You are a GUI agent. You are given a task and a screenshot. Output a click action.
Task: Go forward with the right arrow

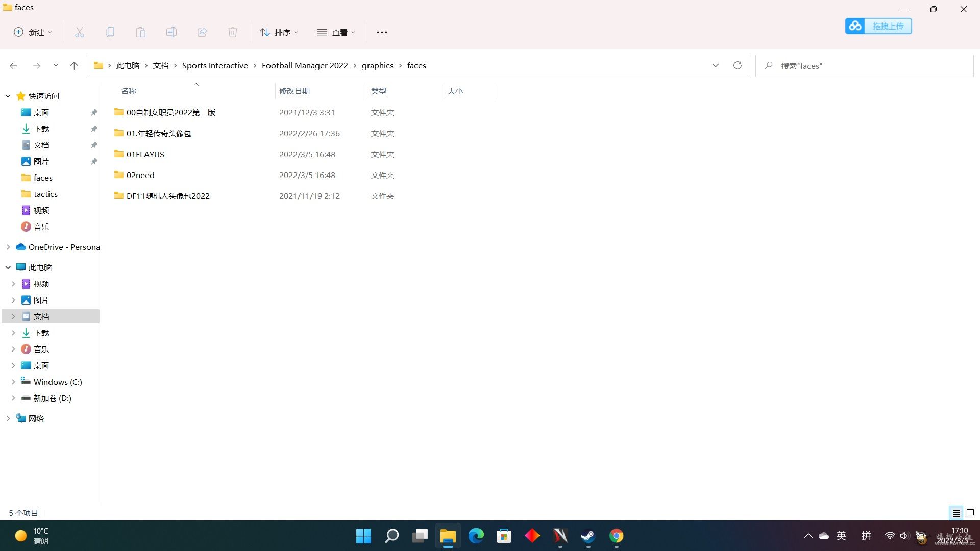pyautogui.click(x=37, y=66)
